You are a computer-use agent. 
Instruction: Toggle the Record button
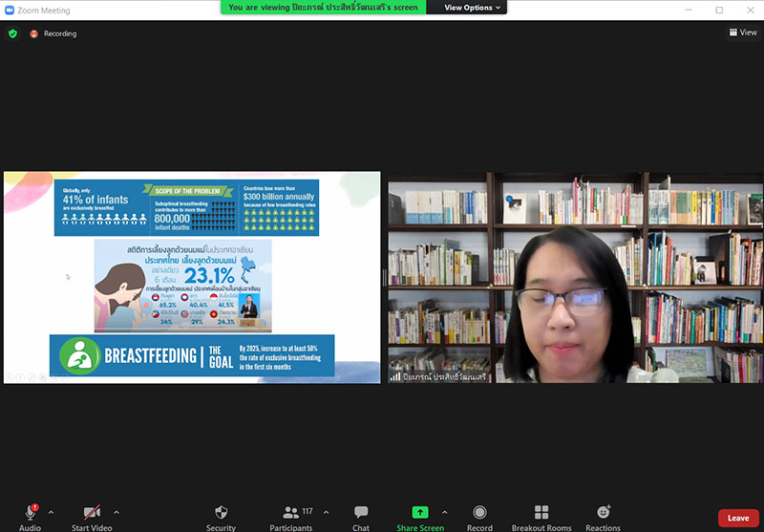479,514
